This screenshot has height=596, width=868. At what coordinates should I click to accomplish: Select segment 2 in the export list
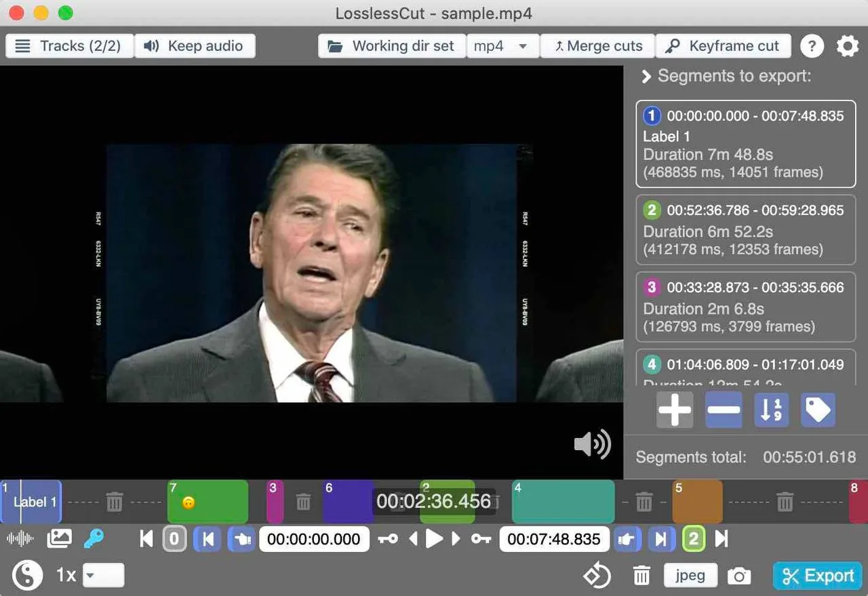pyautogui.click(x=746, y=230)
